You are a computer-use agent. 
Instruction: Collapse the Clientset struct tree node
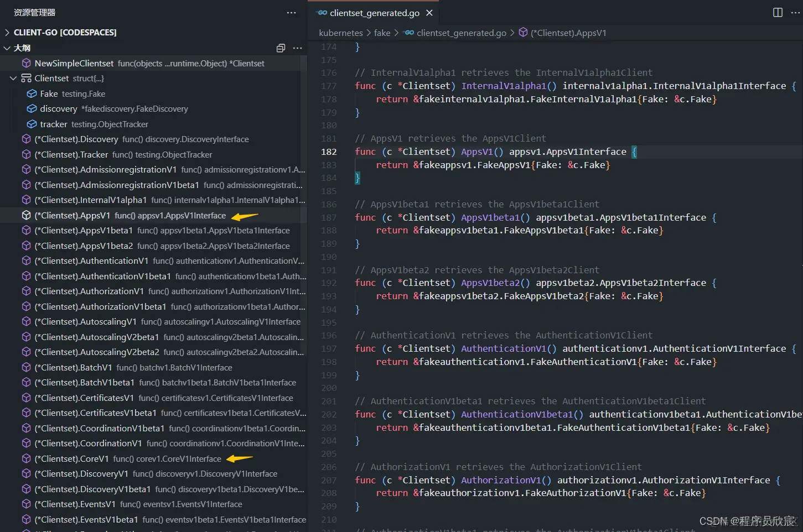(13, 79)
